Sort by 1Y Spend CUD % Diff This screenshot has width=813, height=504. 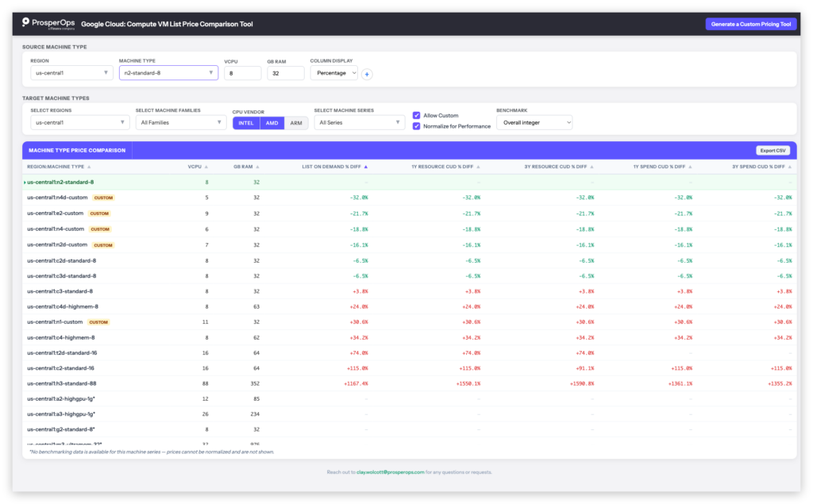[662, 167]
